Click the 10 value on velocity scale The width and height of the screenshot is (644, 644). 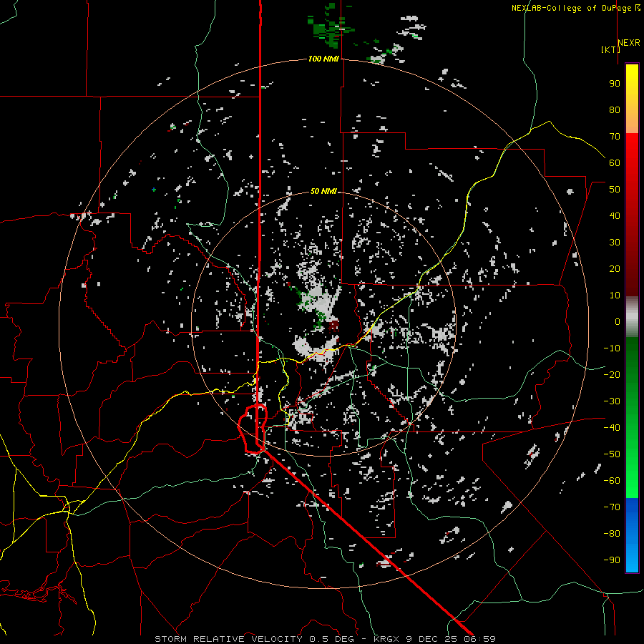615,296
